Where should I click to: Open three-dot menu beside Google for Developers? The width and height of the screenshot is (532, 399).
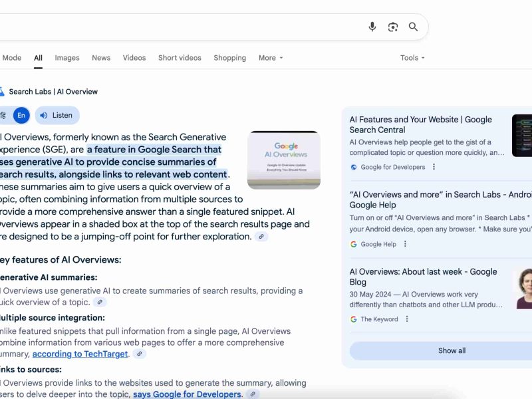(434, 167)
